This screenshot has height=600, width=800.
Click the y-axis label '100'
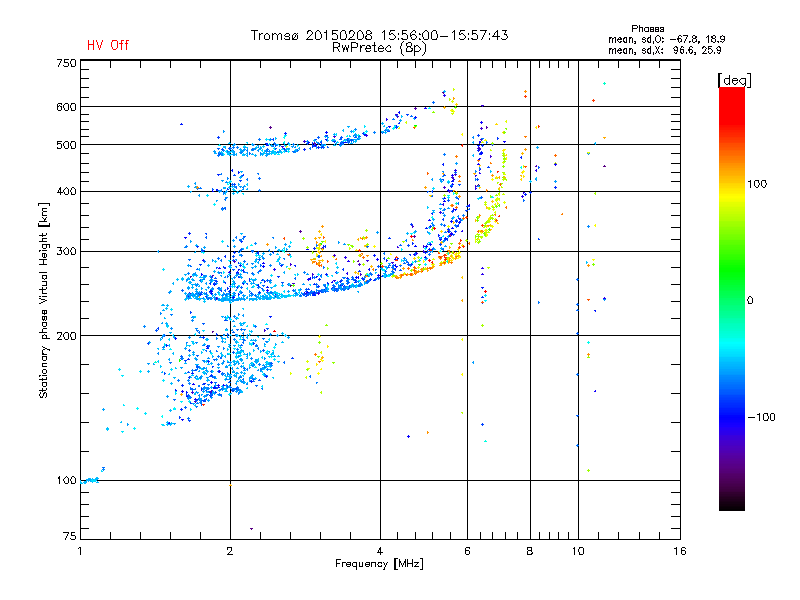66,481
